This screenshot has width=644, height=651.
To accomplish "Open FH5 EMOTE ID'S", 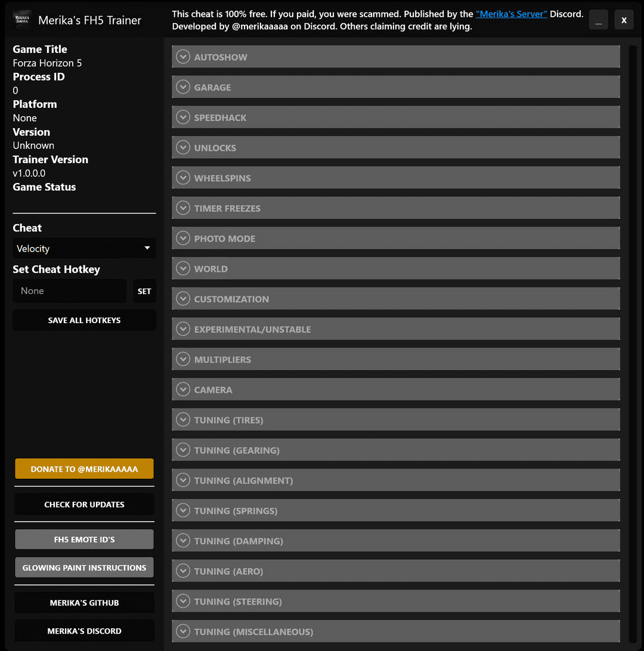I will click(84, 540).
